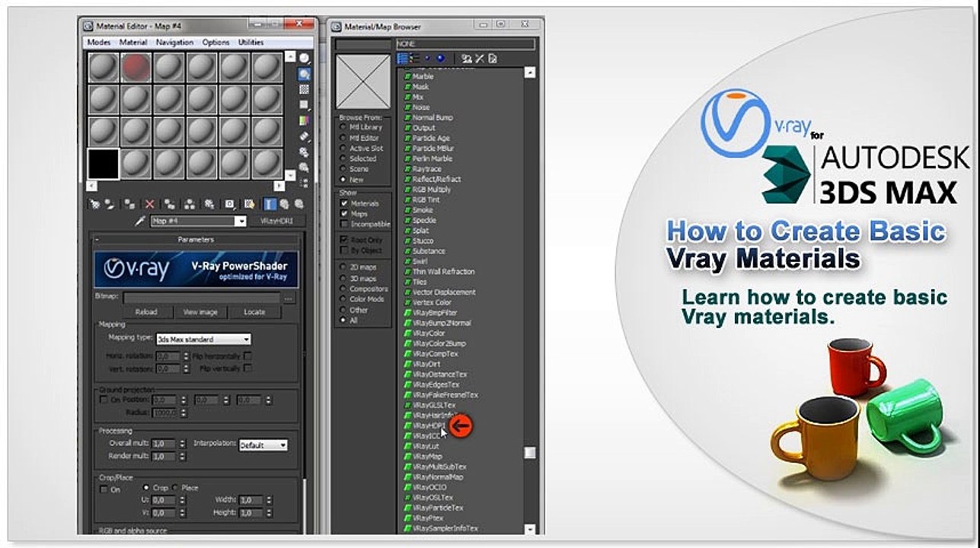This screenshot has height=548, width=980.
Task: Enable the Crop/Place On checkbox
Action: tap(104, 489)
